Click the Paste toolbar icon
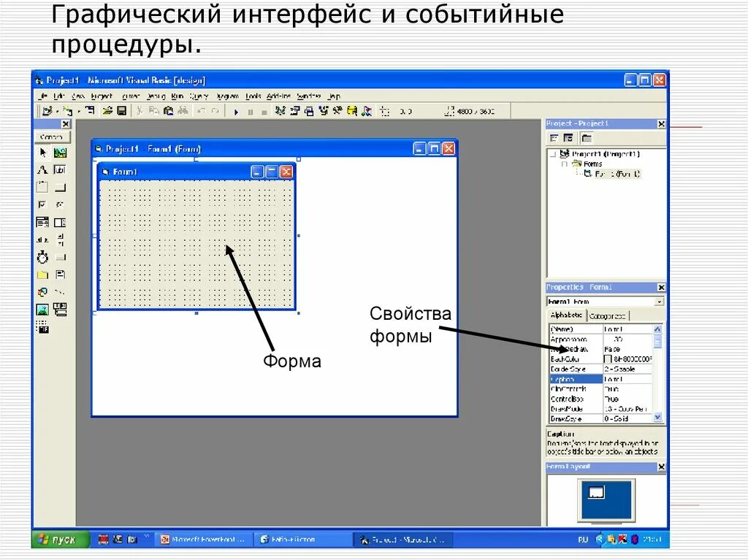Viewport: 748px width, 560px height. click(169, 111)
